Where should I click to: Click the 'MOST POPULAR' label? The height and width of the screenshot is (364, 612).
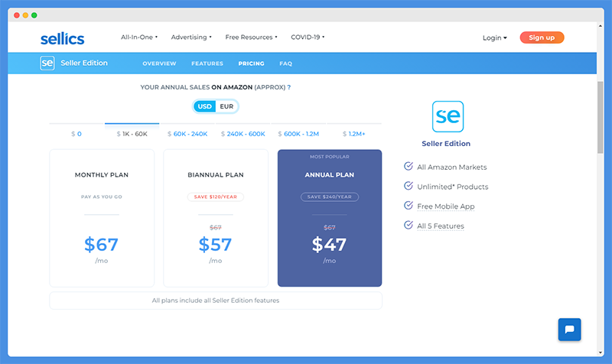[x=330, y=157]
